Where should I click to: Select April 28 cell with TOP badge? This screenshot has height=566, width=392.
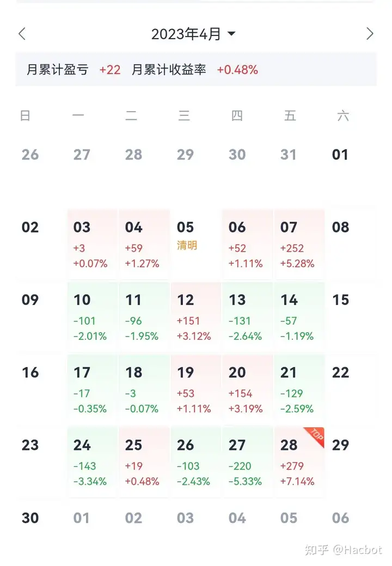pos(299,462)
